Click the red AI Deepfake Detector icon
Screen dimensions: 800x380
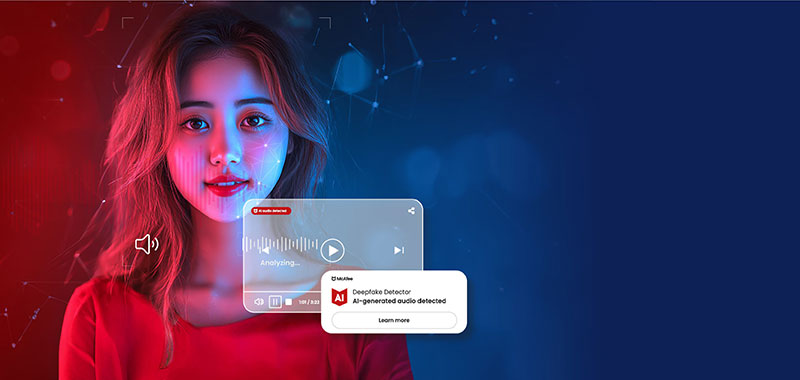click(339, 296)
